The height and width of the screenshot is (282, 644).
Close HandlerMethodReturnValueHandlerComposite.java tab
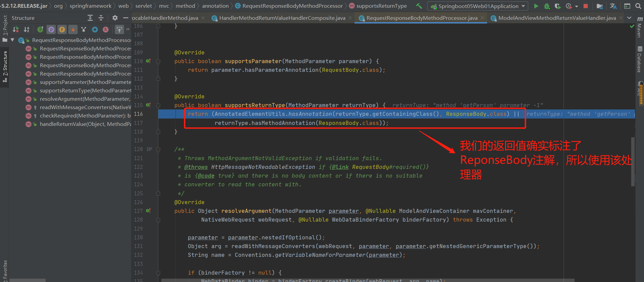click(x=350, y=18)
